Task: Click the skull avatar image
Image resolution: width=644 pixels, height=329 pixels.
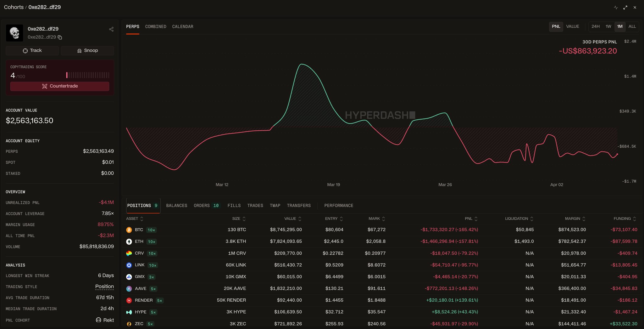Action: click(14, 33)
